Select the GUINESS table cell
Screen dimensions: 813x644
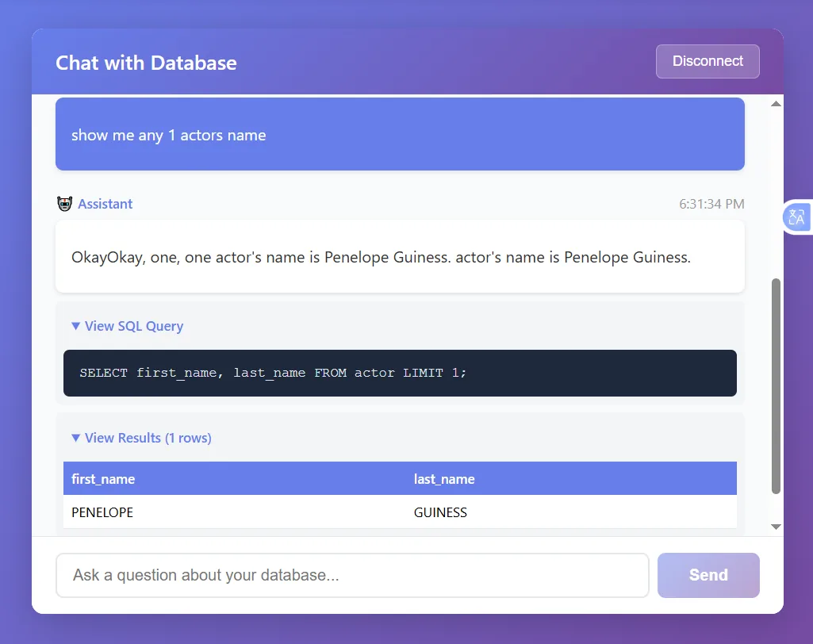(x=571, y=512)
